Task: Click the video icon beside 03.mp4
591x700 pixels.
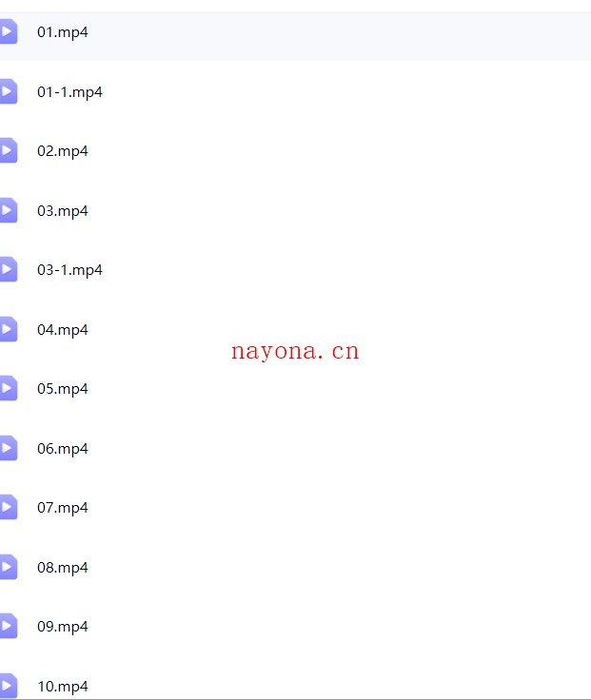Action: tap(9, 210)
